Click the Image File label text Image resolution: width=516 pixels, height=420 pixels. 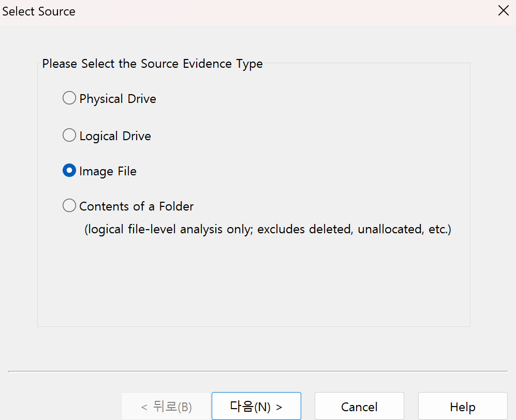pos(107,171)
